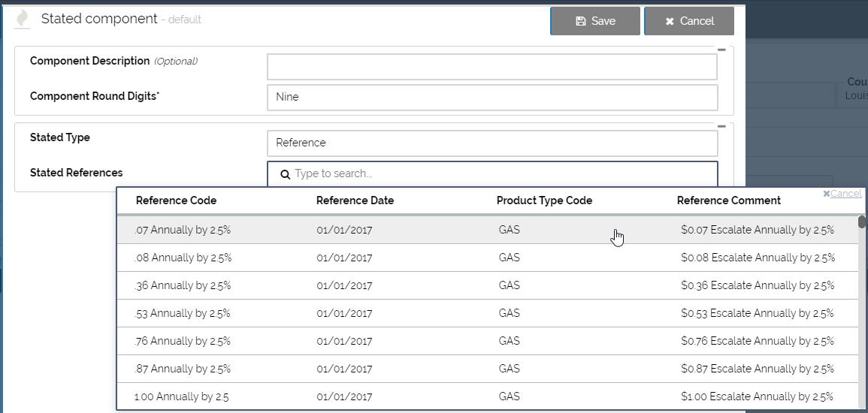Open the Component Round Digits dropdown
868x413 pixels.
click(491, 97)
